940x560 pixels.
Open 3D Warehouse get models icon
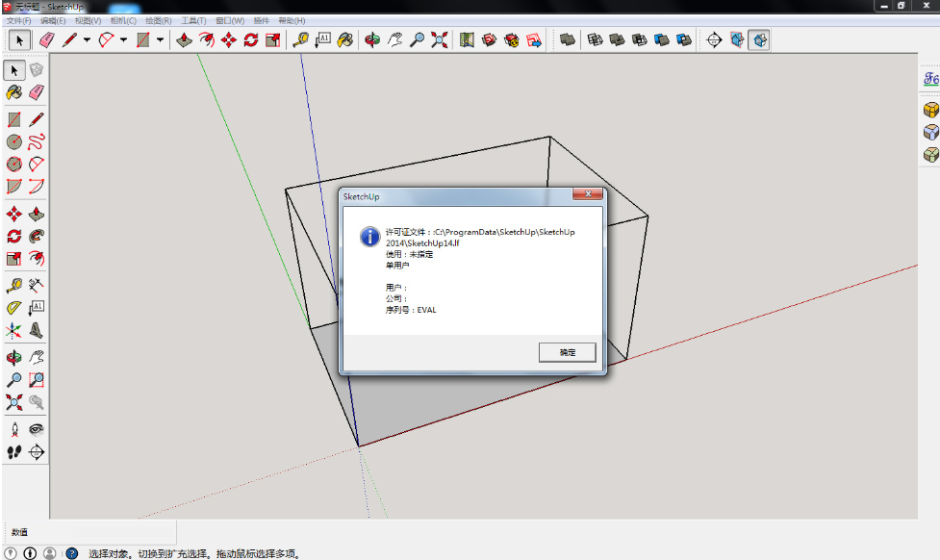click(489, 40)
